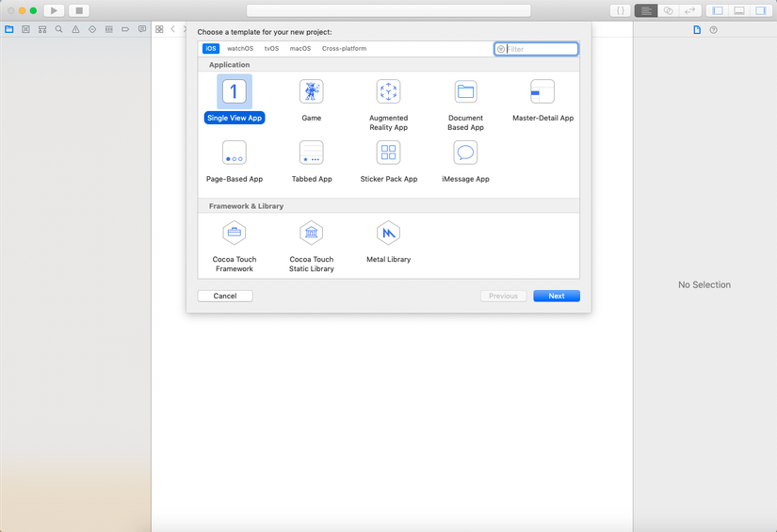Open the Symbol navigator

[42, 29]
